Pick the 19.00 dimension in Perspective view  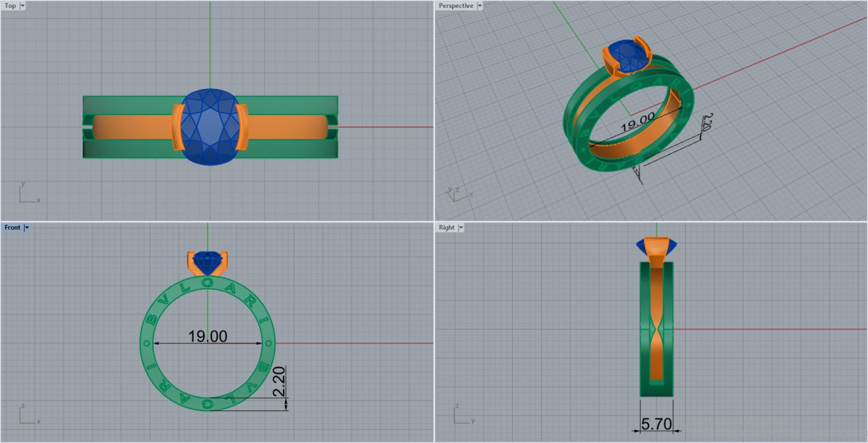[x=637, y=119]
